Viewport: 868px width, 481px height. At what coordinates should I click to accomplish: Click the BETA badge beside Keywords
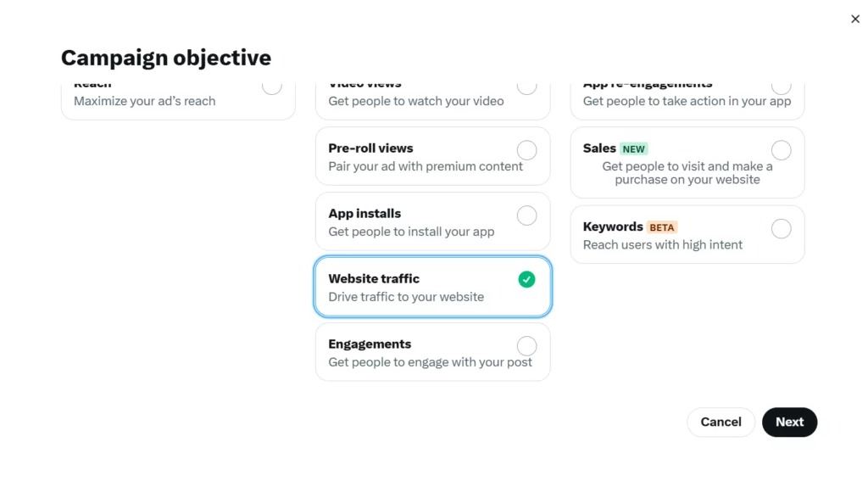(661, 227)
